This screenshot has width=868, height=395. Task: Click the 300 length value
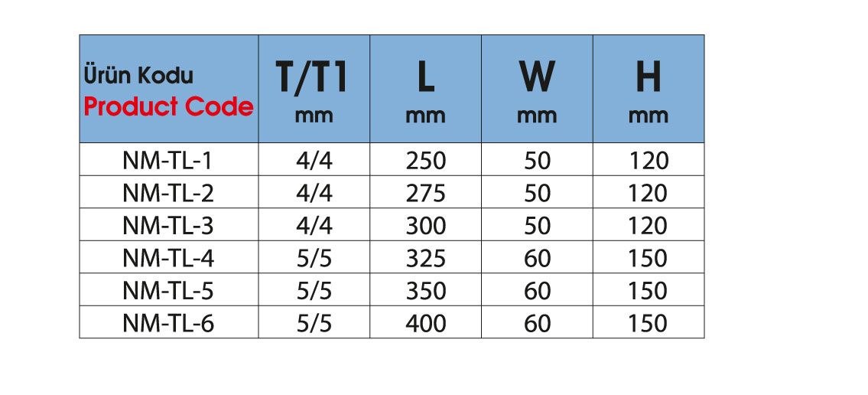click(425, 226)
